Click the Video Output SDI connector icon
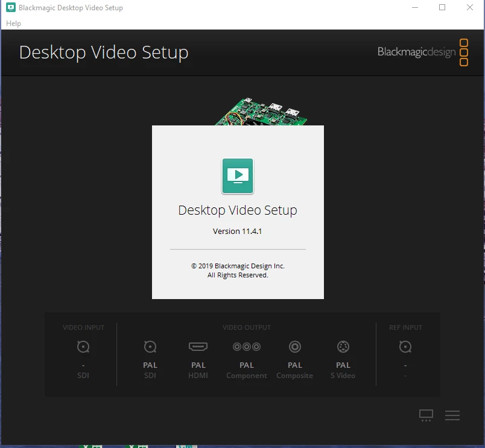Screen dimensions: 485x448 coord(150,347)
